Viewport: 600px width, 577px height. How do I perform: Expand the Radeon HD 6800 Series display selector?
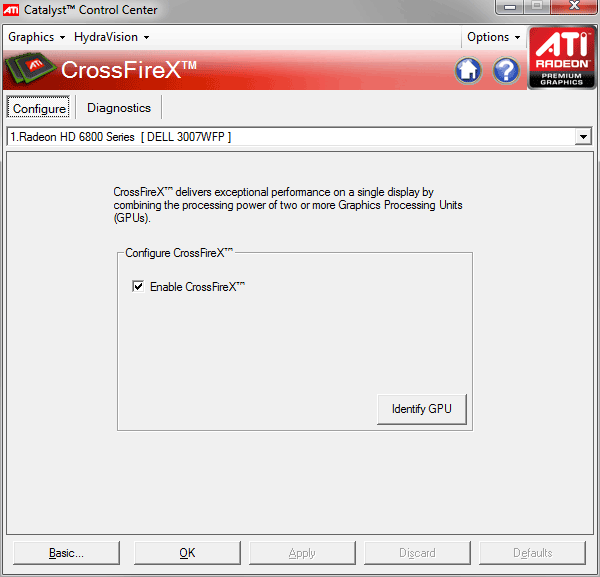(583, 137)
